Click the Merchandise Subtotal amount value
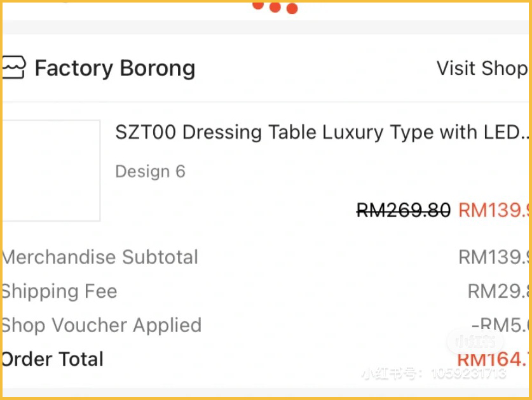Screen dimensions: 532x400 tap(494, 257)
